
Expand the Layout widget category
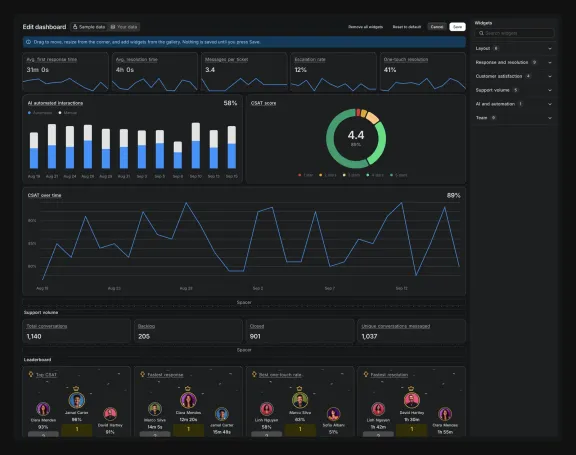point(514,48)
